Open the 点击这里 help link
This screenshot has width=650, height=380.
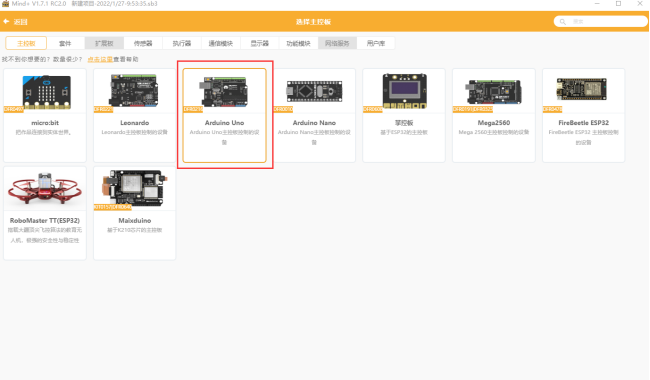click(x=100, y=59)
